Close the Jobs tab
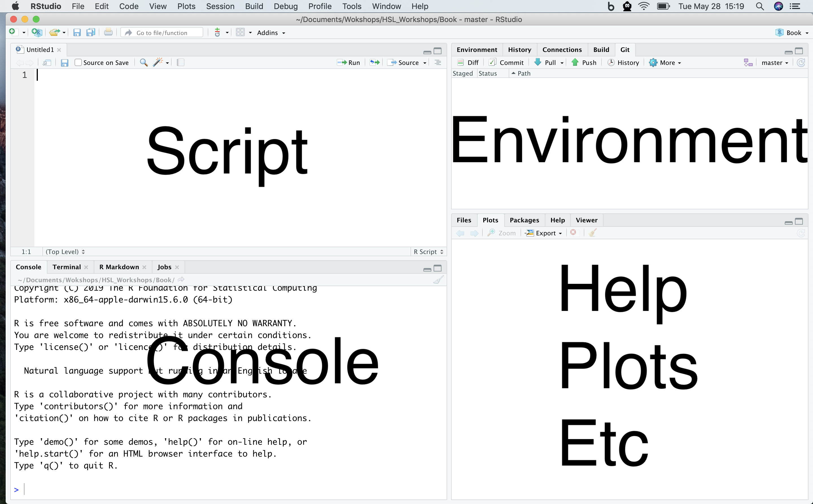The height and width of the screenshot is (504, 813). tap(177, 267)
